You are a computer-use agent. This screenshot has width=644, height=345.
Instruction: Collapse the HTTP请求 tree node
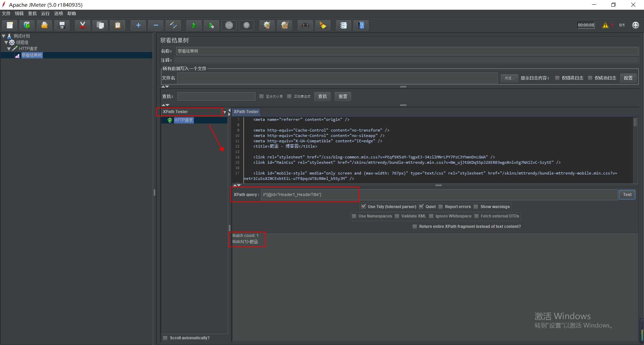click(9, 49)
